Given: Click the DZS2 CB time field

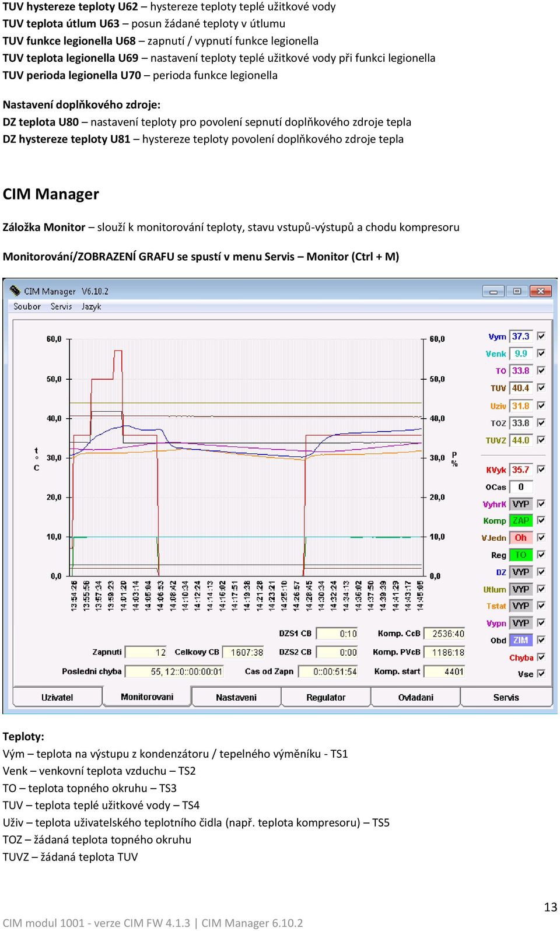Looking at the screenshot, I should point(337,652).
